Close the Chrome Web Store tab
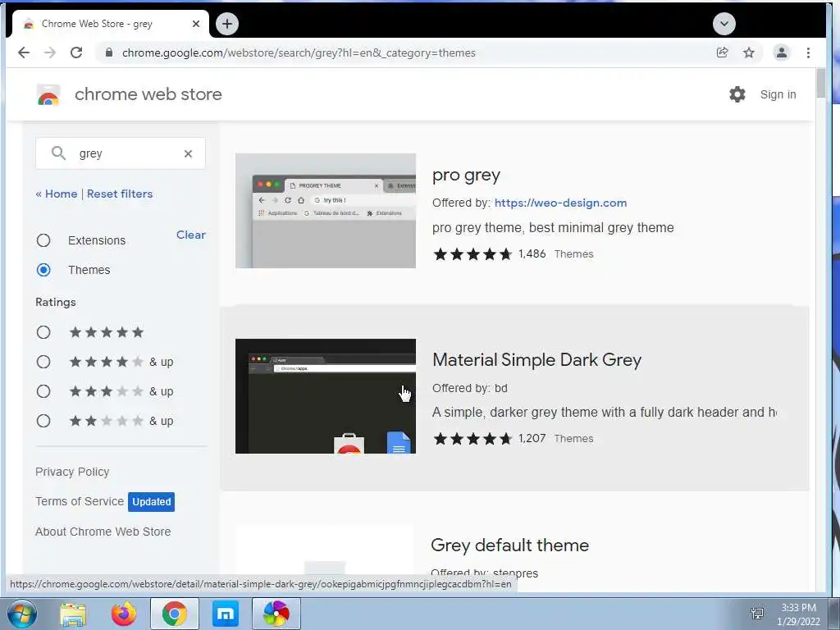This screenshot has width=840, height=630. coord(195,24)
